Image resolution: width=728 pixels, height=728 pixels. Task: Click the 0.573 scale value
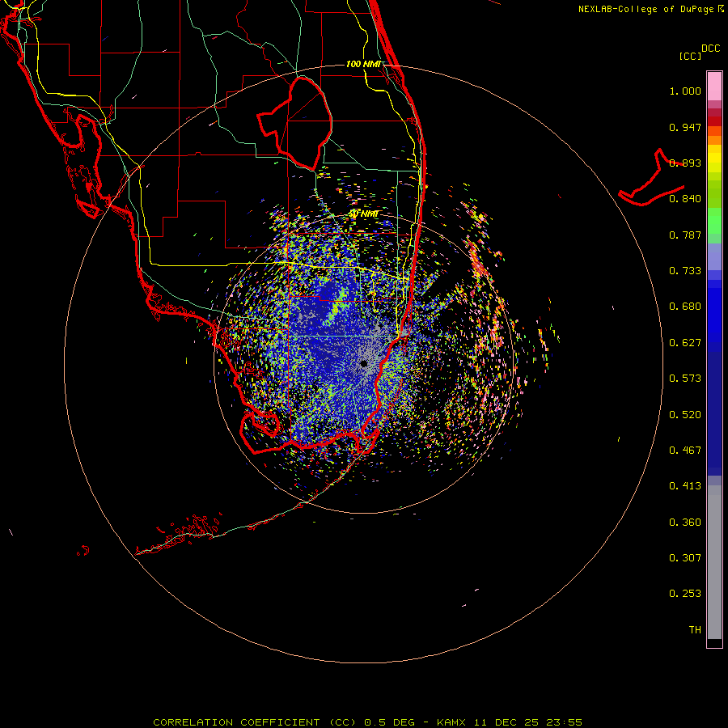[685, 379]
